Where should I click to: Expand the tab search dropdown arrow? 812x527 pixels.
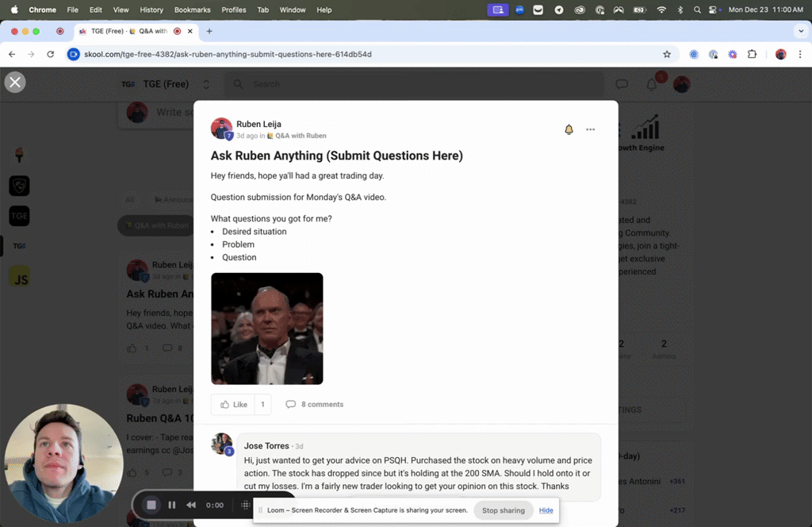click(801, 31)
